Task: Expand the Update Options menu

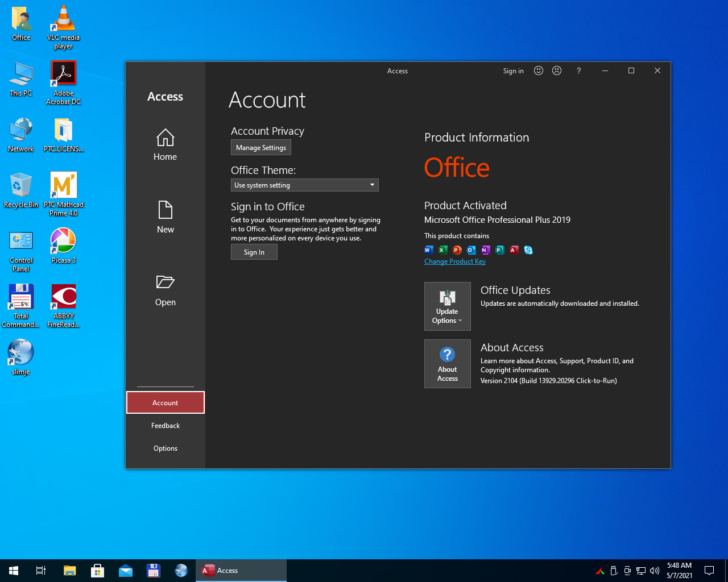Action: coord(447,306)
